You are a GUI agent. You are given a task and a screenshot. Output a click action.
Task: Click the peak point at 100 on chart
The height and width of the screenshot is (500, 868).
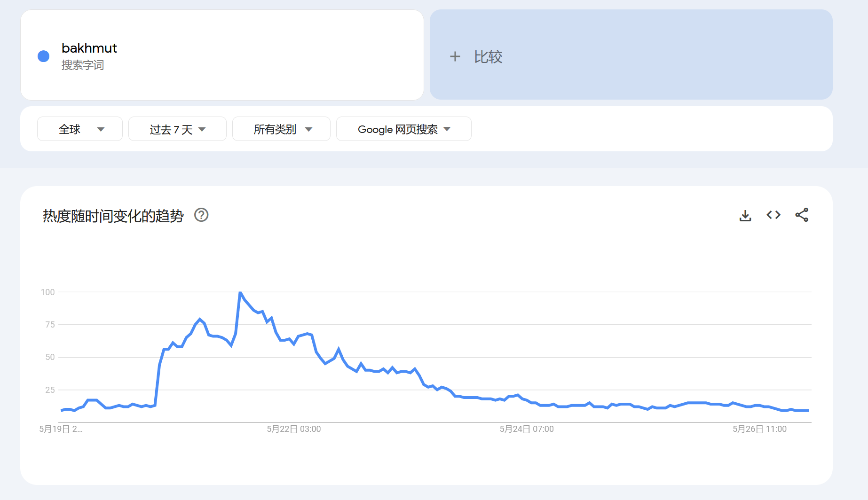point(240,293)
